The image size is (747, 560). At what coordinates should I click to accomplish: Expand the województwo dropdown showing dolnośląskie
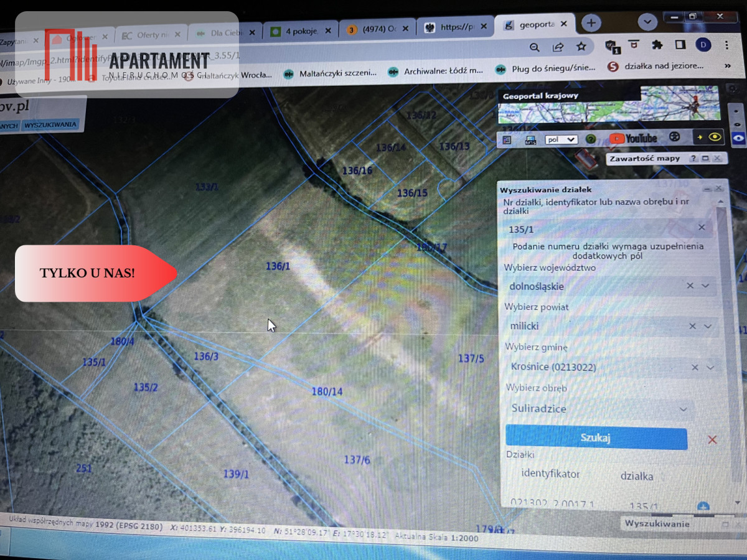point(705,286)
